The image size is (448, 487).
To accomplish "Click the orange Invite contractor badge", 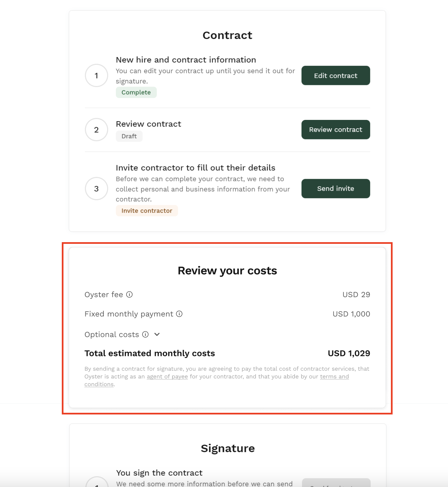I will [147, 211].
